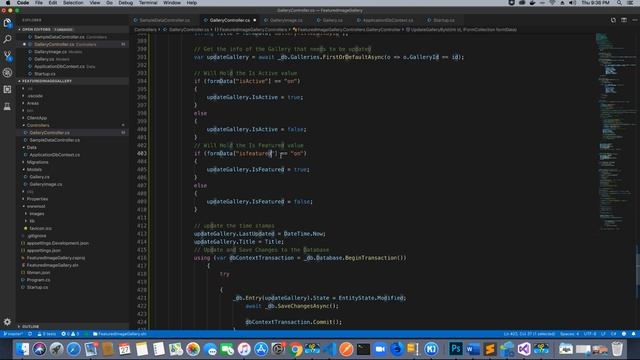Image resolution: width=640 pixels, height=360 pixels.
Task: Open Siri from the Dock
Action: [x=40, y=349]
